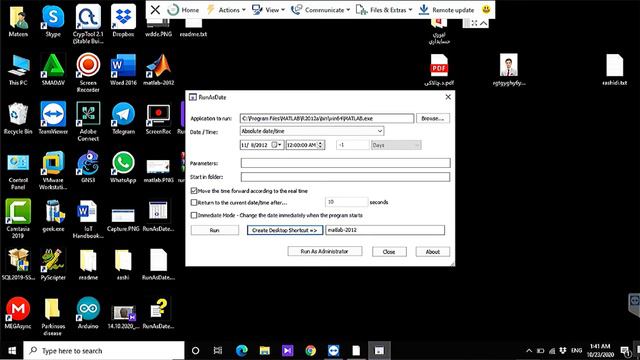Select the geek.exe desktop icon

click(x=53, y=216)
